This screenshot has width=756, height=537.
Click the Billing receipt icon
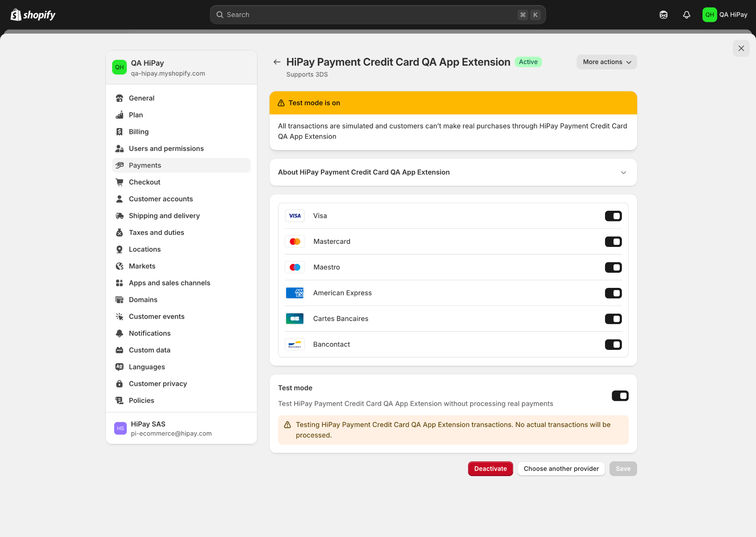click(x=119, y=132)
